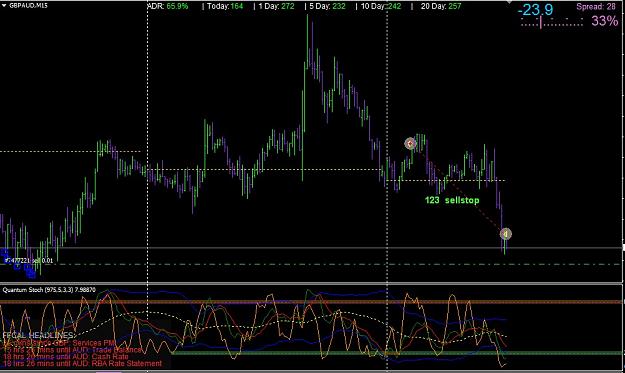Click the '20 Day: 257' range value

click(x=441, y=6)
